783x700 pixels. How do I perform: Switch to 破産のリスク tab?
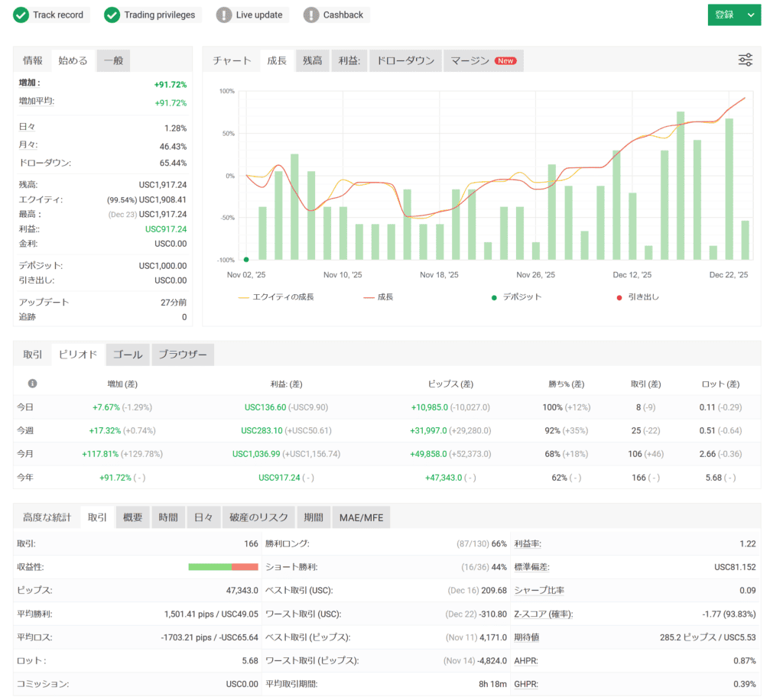click(259, 517)
